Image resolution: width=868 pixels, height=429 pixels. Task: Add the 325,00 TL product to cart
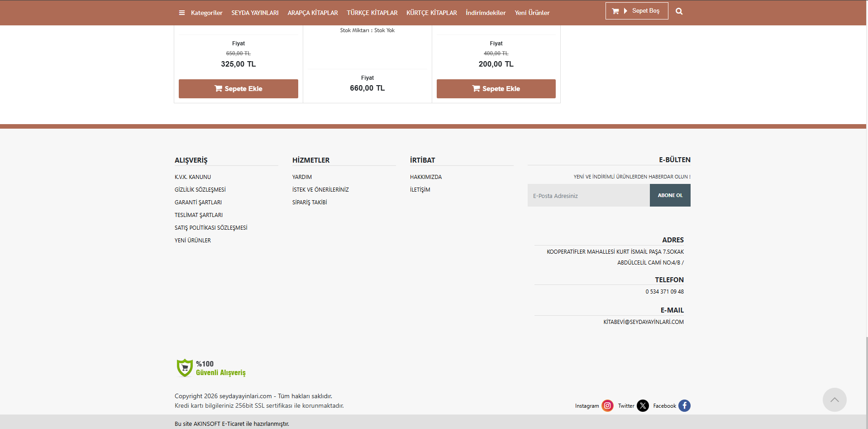click(x=238, y=89)
